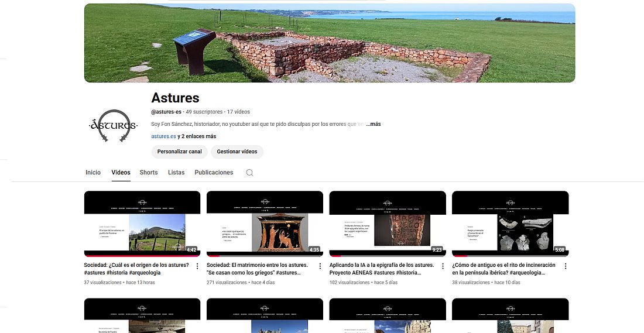This screenshot has width=644, height=333.
Task: Click the '49 suscriptores' text
Action: pos(204,112)
